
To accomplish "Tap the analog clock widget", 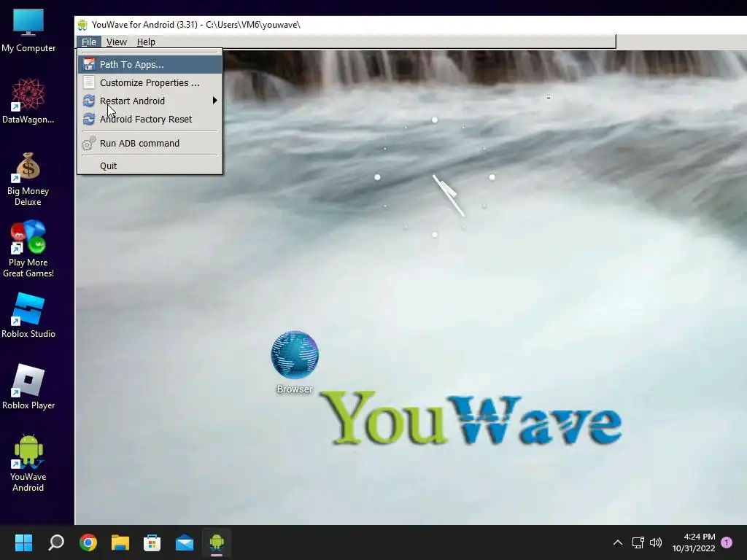I will pyautogui.click(x=435, y=177).
